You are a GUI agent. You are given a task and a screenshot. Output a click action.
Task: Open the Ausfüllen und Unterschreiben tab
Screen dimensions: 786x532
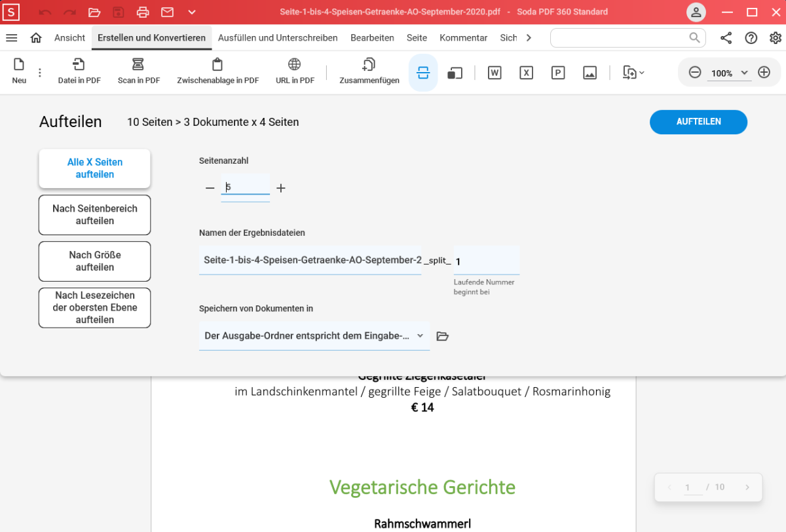tap(278, 38)
